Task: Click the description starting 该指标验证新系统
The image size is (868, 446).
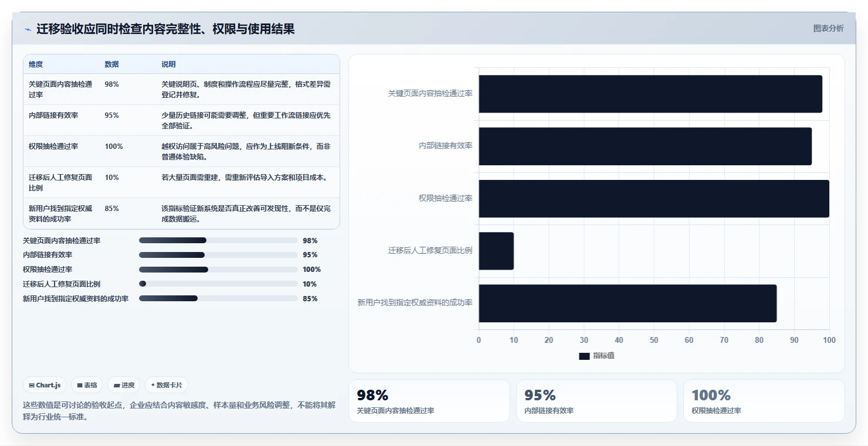Action: 246,213
